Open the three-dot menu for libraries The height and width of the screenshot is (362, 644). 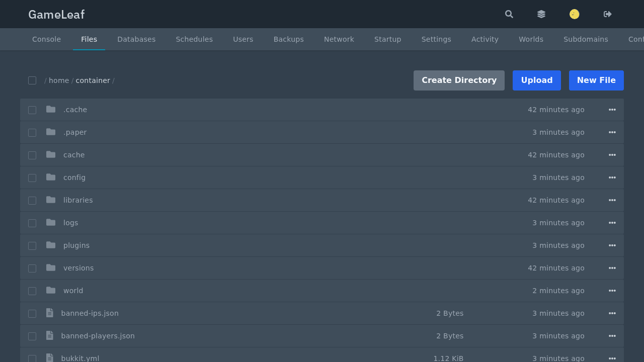tap(612, 200)
